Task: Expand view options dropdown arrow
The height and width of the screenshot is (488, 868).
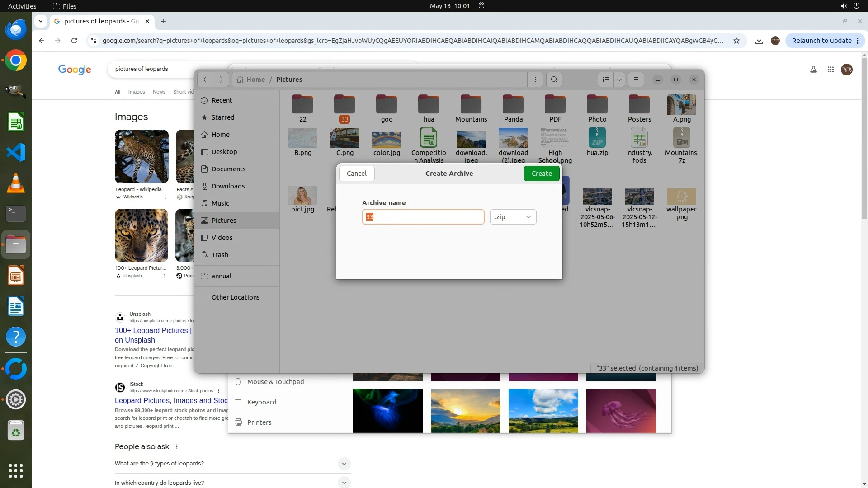Action: click(619, 80)
